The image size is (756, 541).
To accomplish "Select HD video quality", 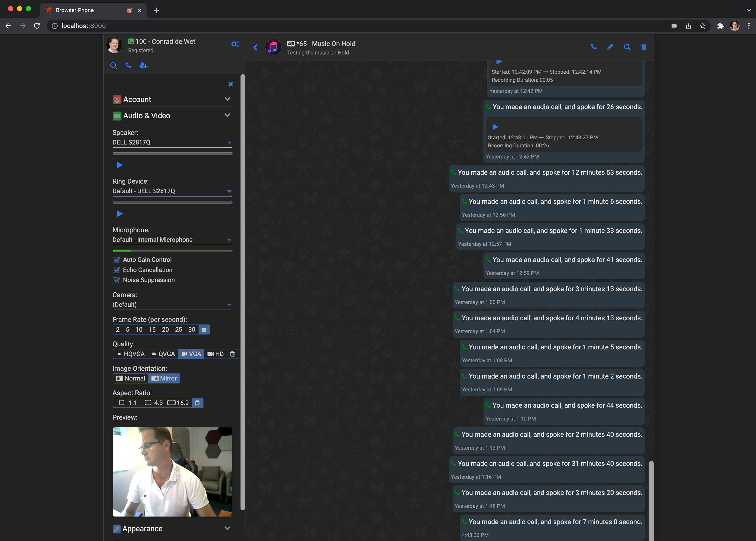I will (x=216, y=354).
